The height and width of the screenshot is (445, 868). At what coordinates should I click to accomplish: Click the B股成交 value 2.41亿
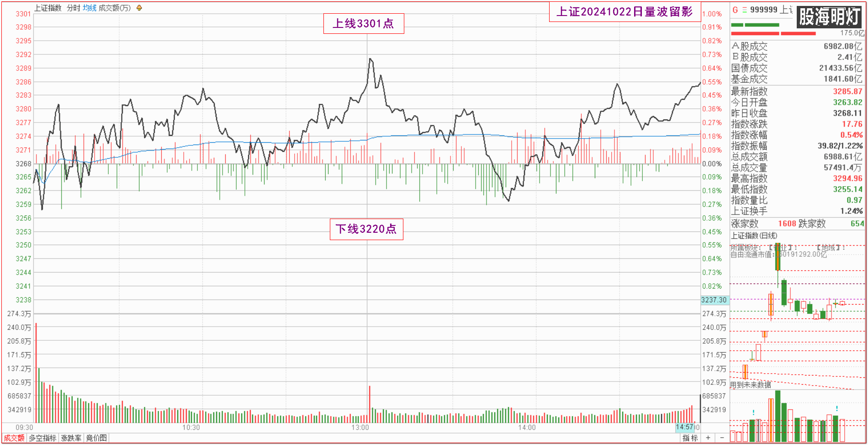click(850, 57)
